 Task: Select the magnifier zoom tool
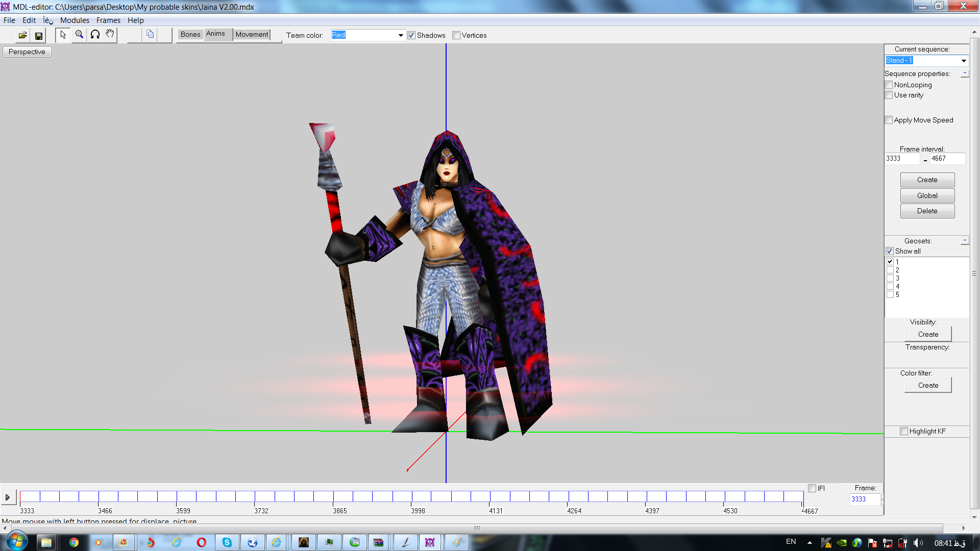[x=79, y=35]
